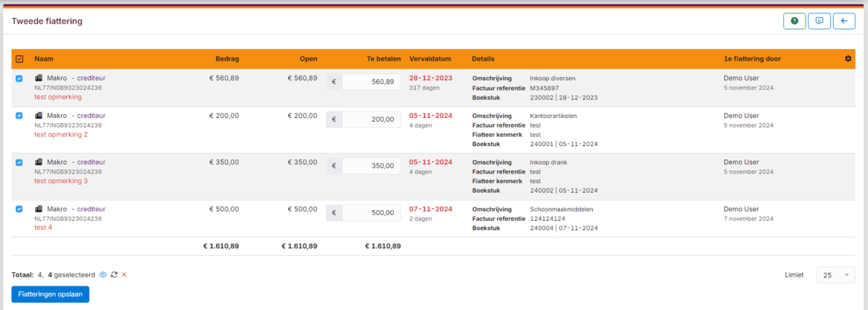Click invoice reference 124124124

546,219
